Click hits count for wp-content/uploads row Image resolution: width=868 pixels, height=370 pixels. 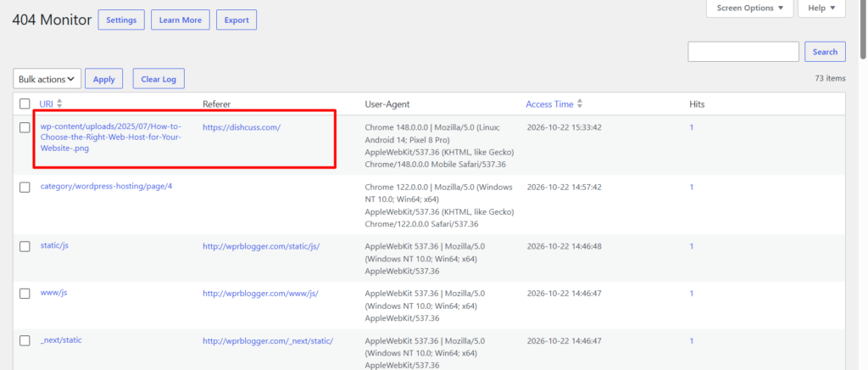692,126
